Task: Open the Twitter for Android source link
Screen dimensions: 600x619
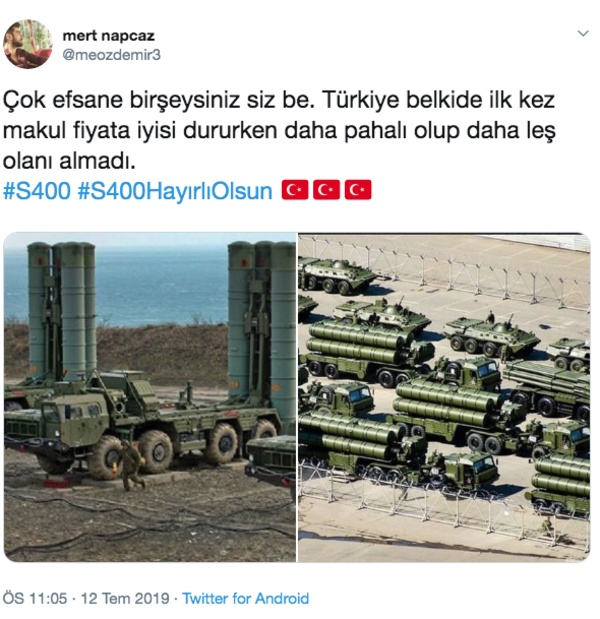Action: 245,598
